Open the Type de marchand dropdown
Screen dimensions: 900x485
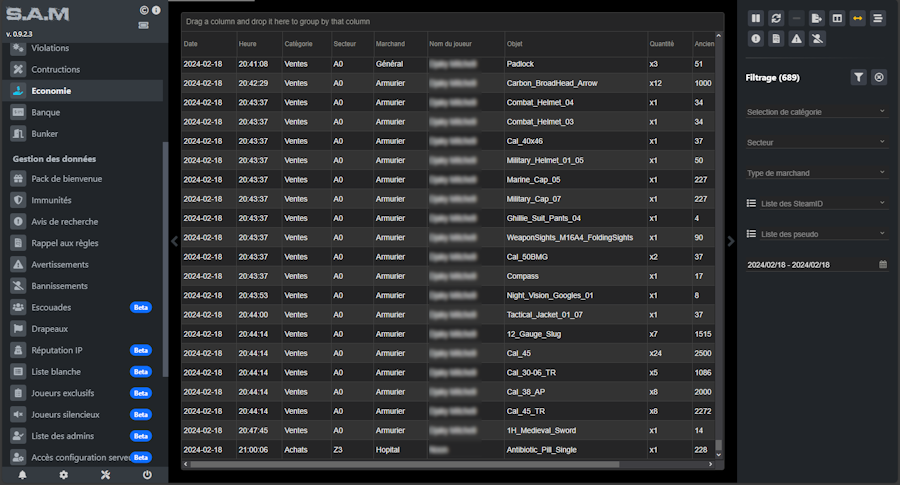click(x=816, y=173)
